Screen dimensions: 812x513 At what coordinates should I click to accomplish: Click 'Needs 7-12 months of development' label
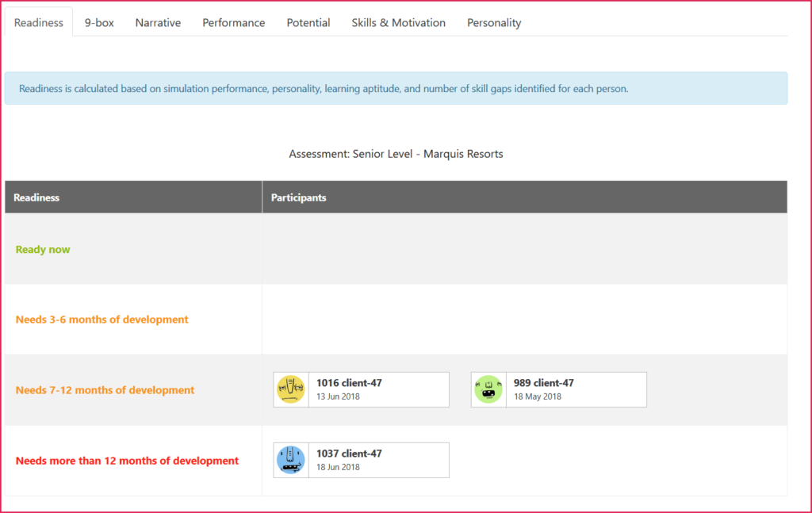pos(105,390)
